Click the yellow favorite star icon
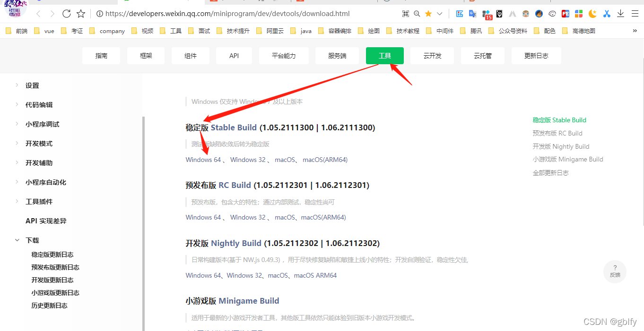This screenshot has height=331, width=644. (428, 14)
